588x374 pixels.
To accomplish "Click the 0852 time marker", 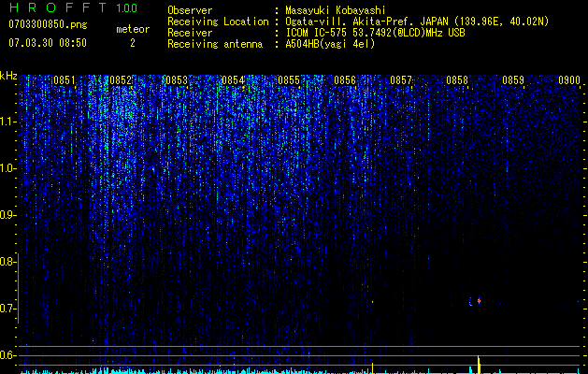I will coord(121,80).
